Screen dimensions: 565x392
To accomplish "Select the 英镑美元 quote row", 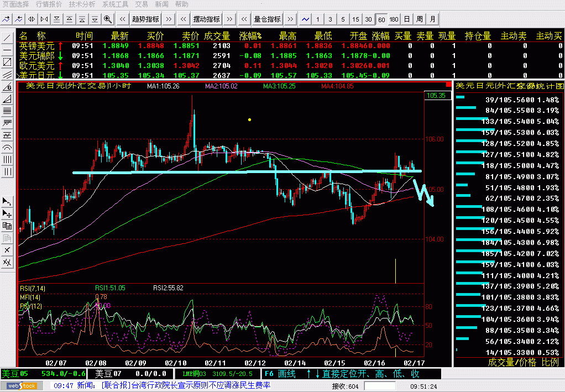I will point(290,46).
